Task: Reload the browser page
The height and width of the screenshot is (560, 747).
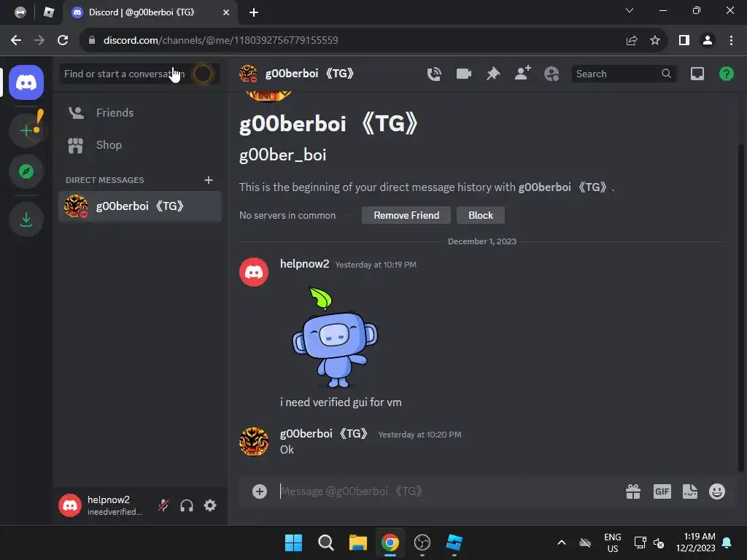Action: coord(63,40)
